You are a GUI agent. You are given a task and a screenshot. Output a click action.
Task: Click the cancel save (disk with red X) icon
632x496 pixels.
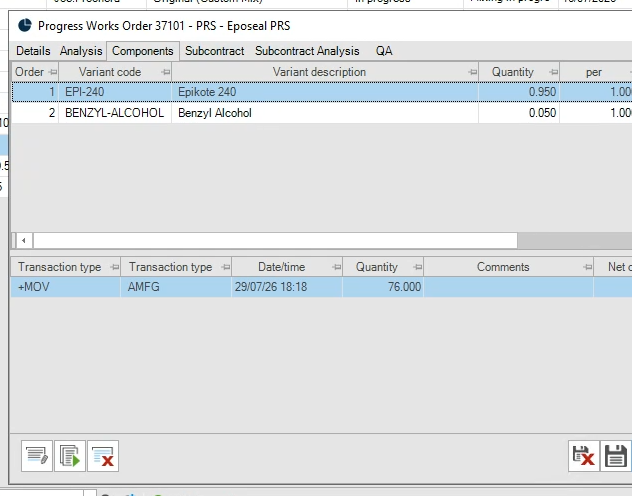(583, 456)
